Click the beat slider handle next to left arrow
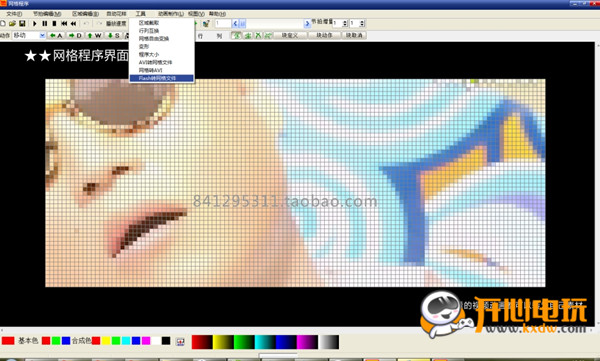This screenshot has width=600, height=361. (243, 24)
